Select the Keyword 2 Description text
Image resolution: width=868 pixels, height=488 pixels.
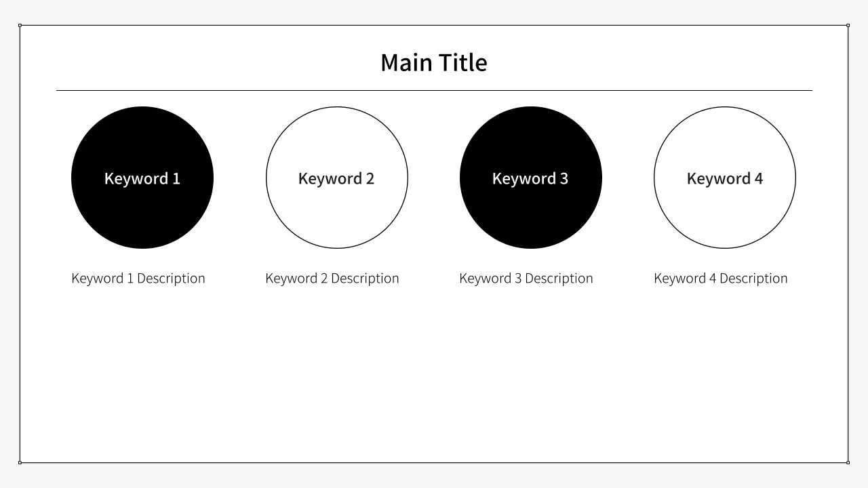(332, 279)
